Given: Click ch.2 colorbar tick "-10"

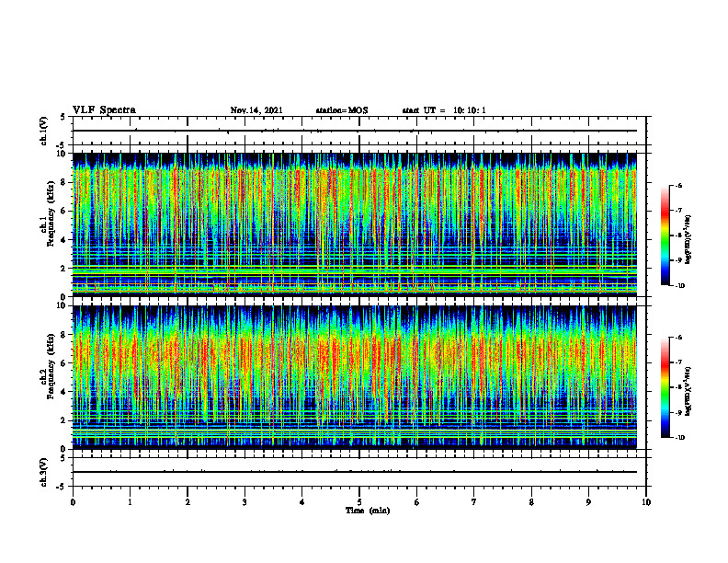Looking at the screenshot, I should pyautogui.click(x=680, y=438).
